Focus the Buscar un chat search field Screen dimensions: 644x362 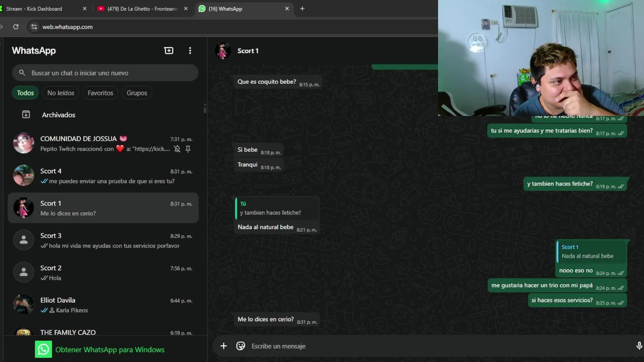[x=105, y=73]
